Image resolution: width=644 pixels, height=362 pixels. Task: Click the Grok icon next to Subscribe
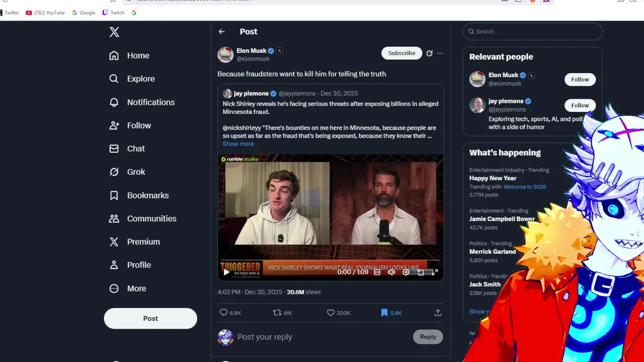429,53
